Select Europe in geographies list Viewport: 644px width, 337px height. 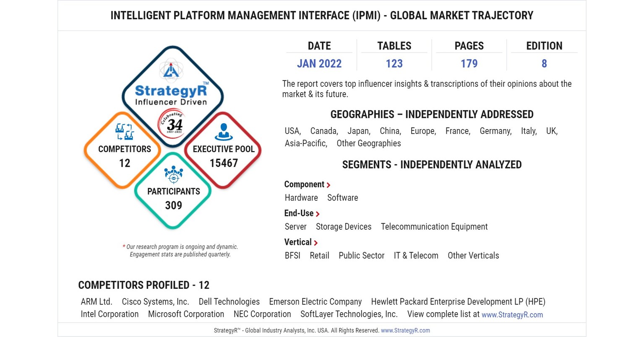coord(423,131)
